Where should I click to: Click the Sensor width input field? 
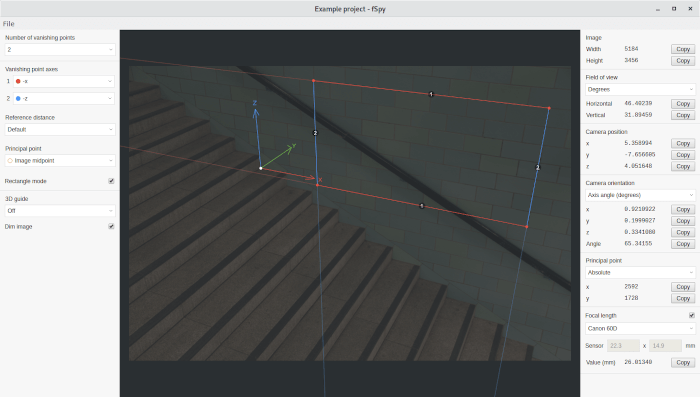(x=623, y=346)
